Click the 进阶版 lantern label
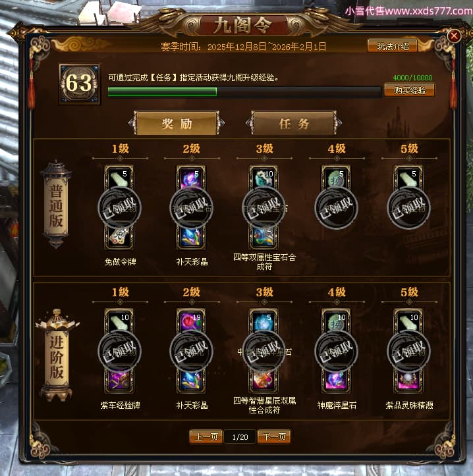 tap(57, 356)
